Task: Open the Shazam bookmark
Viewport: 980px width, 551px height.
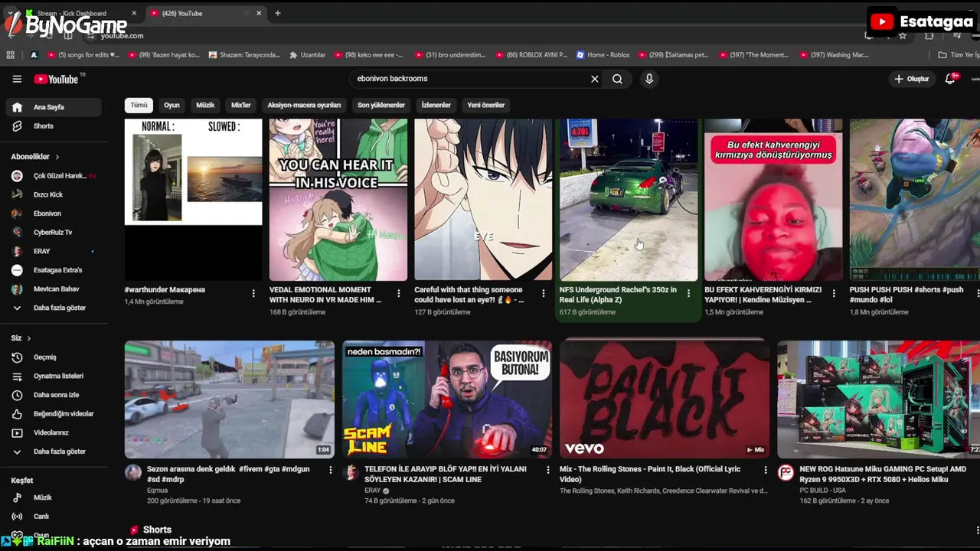Action: (244, 55)
